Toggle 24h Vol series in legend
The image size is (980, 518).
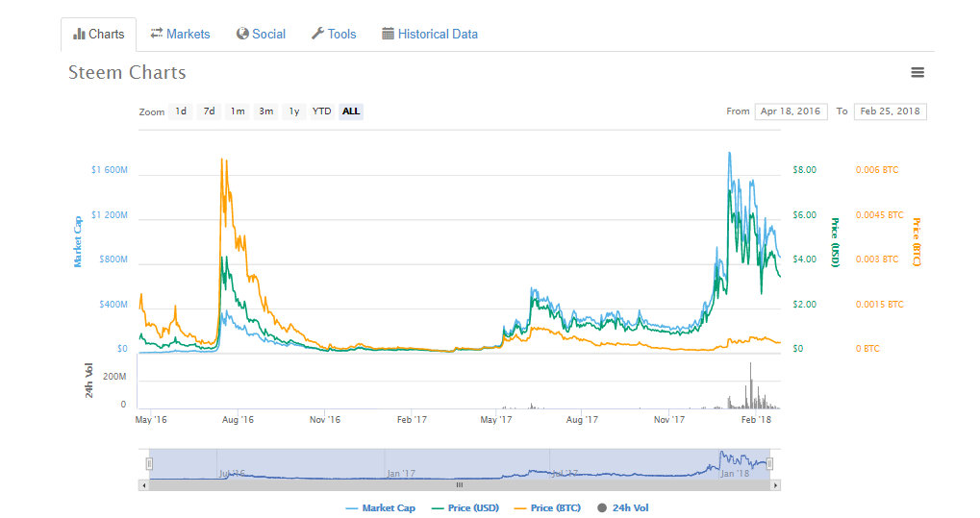(622, 508)
